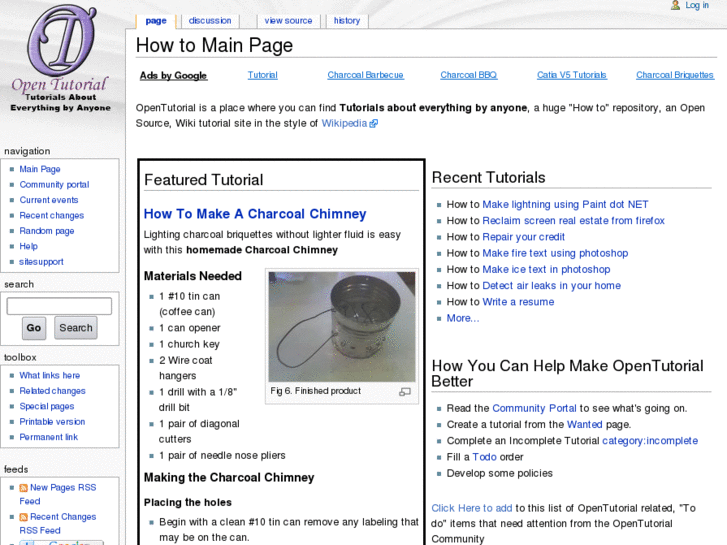Open How To Make A Charcoal Chimney

(x=255, y=214)
